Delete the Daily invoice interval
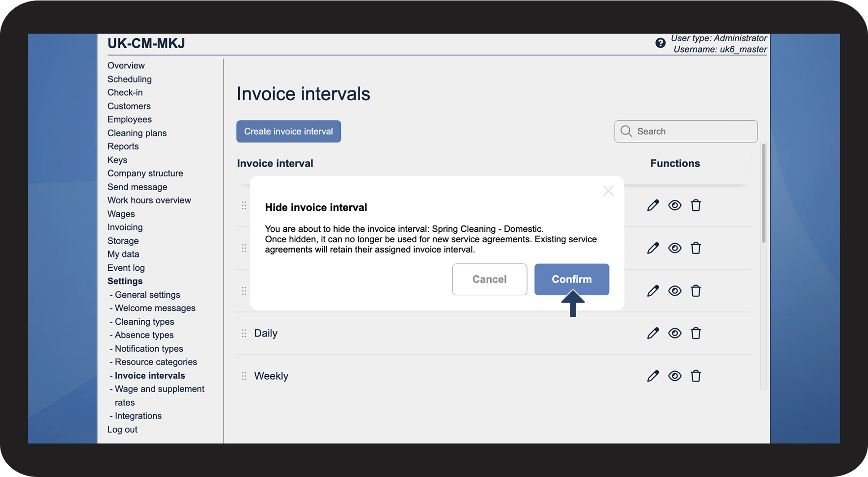Screen dimensions: 868x477 pos(696,334)
